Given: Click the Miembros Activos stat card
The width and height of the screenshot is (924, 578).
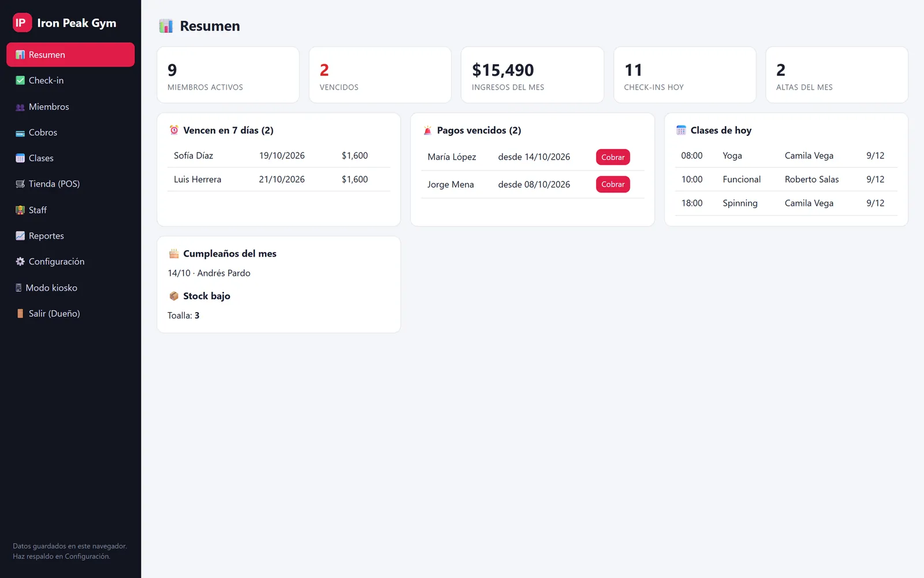Looking at the screenshot, I should 228,75.
